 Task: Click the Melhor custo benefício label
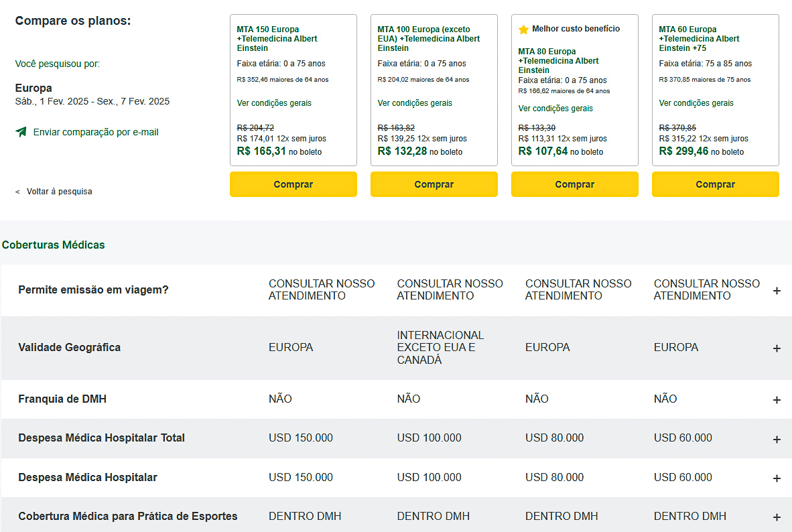(576, 29)
